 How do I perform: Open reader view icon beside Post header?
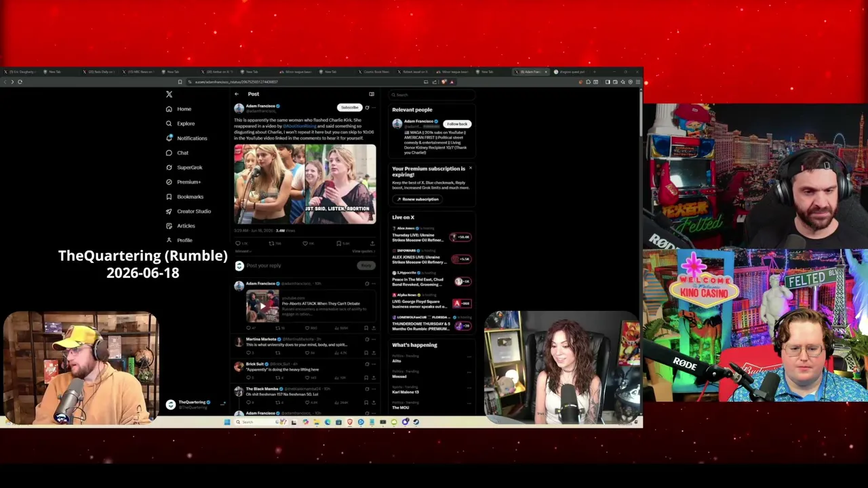coord(372,94)
